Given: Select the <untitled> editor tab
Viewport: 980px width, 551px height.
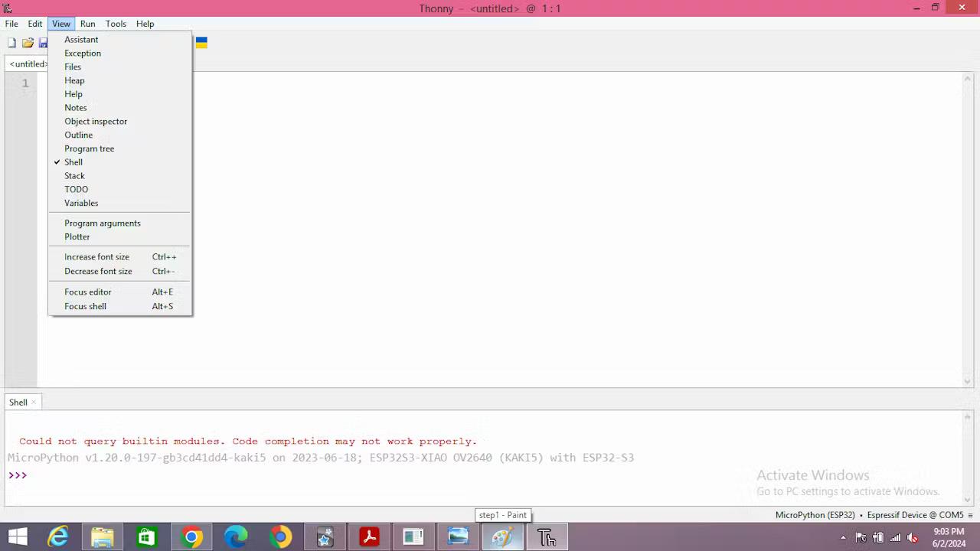Looking at the screenshot, I should (27, 64).
